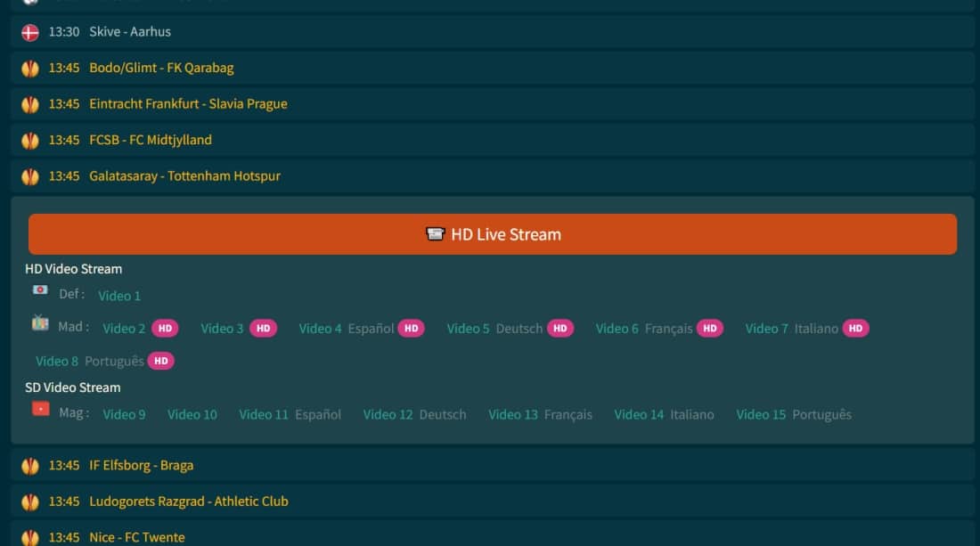Click the HD badge next to Video 5 Deutsch
980x546 pixels.
pyautogui.click(x=560, y=329)
